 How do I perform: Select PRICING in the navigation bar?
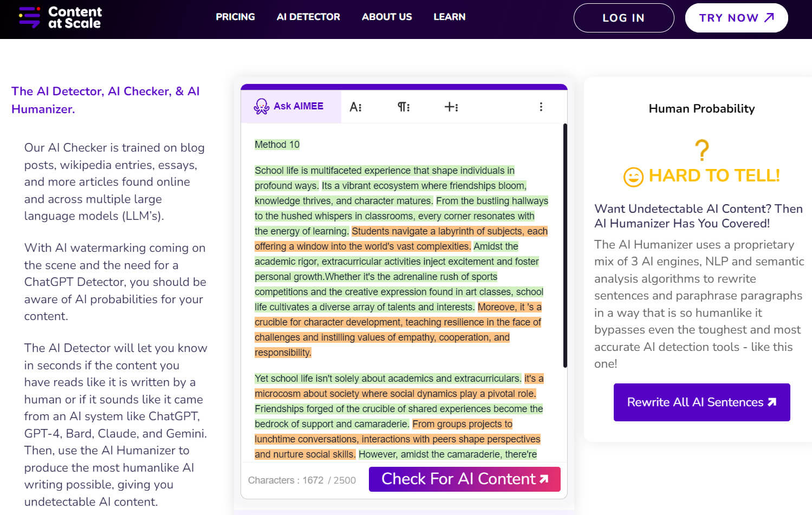235,17
